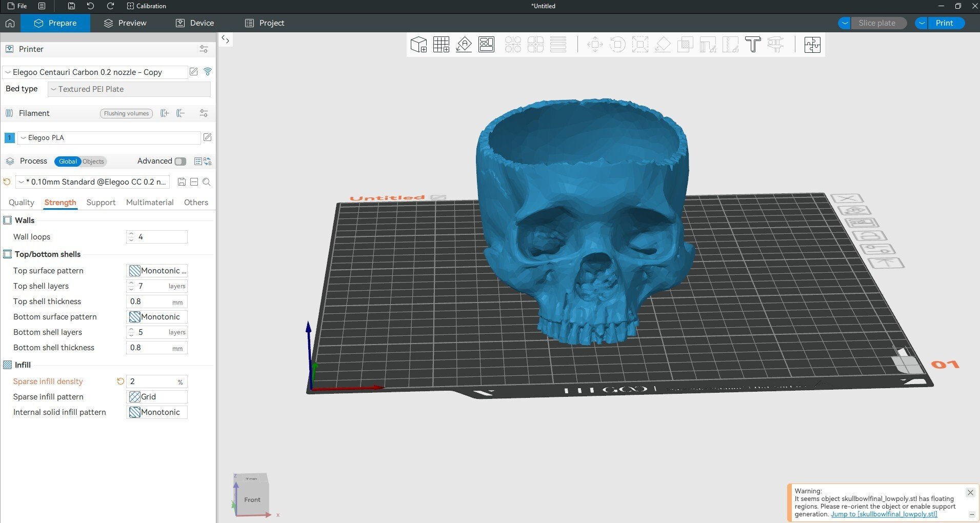Select the Global process scope
Image resolution: width=980 pixels, height=523 pixels.
coord(68,162)
